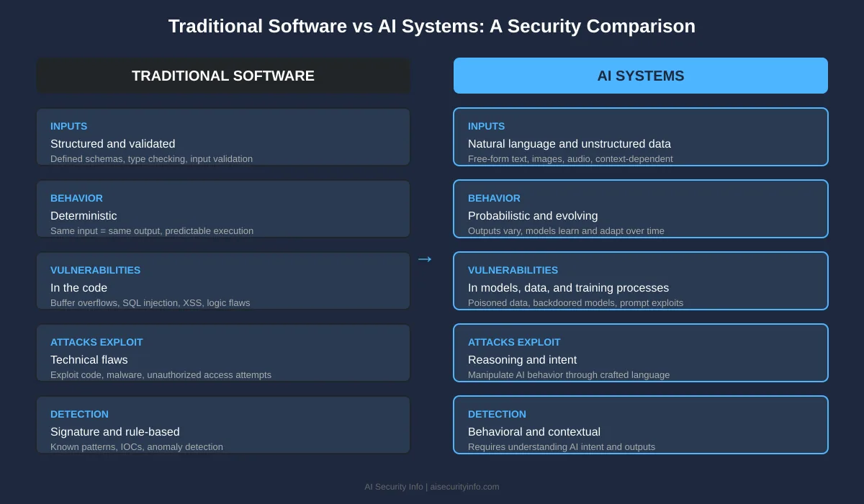Click 'In models, data, and training processes'

tap(568, 288)
